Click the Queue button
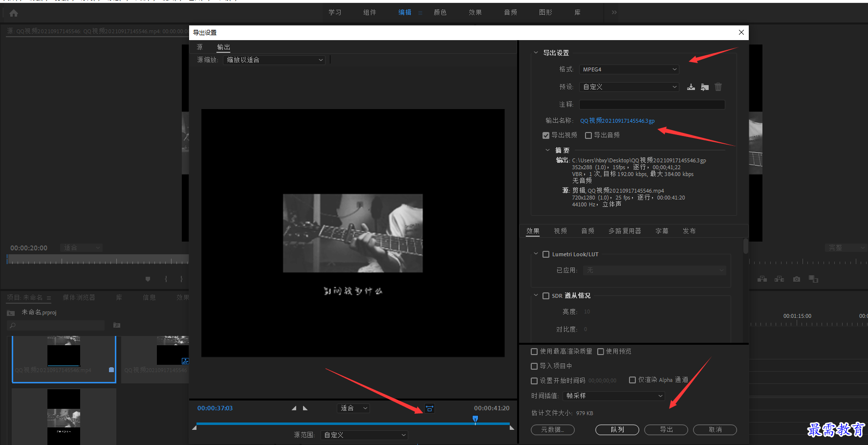Viewport: 868px width, 445px height. (x=617, y=430)
